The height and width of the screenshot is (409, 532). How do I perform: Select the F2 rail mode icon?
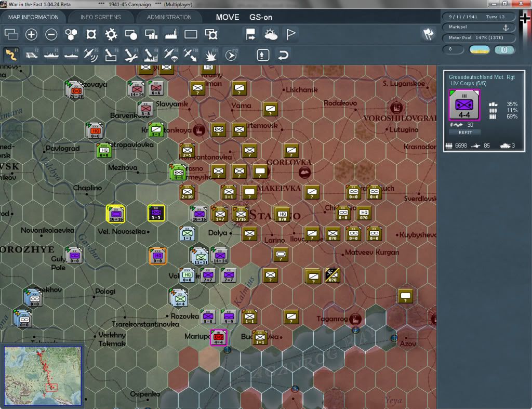[32, 55]
